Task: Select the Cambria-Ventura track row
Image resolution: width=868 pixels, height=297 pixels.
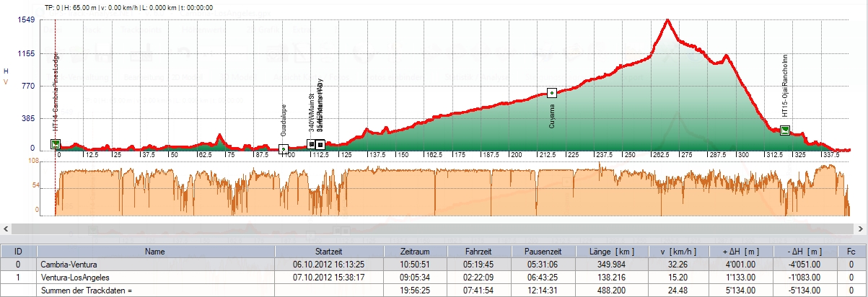Action: pos(155,264)
